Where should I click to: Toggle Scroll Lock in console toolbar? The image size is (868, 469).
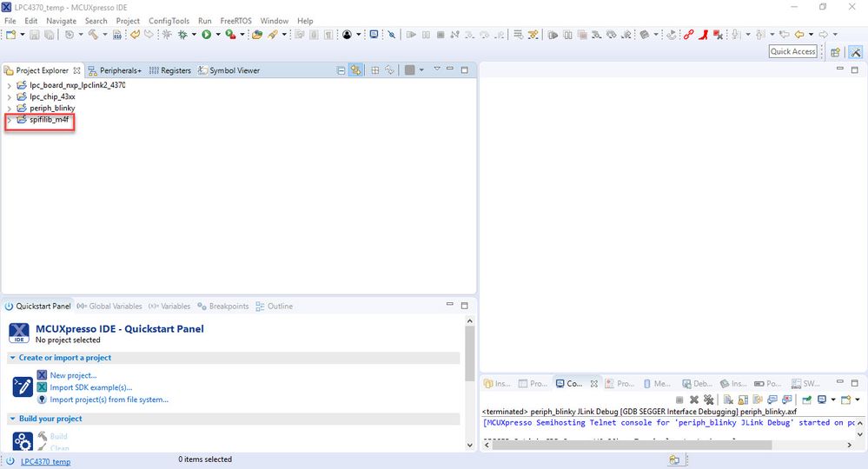[743, 400]
